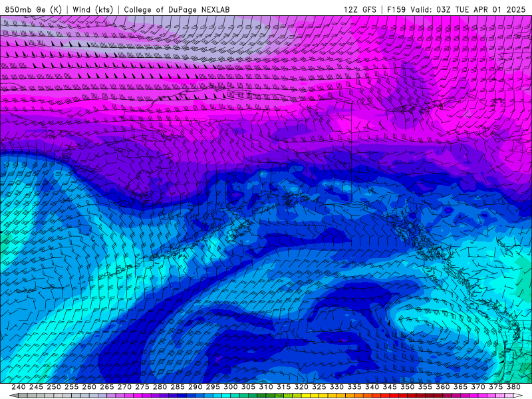Click the 370 value on the color scale

pos(478,387)
